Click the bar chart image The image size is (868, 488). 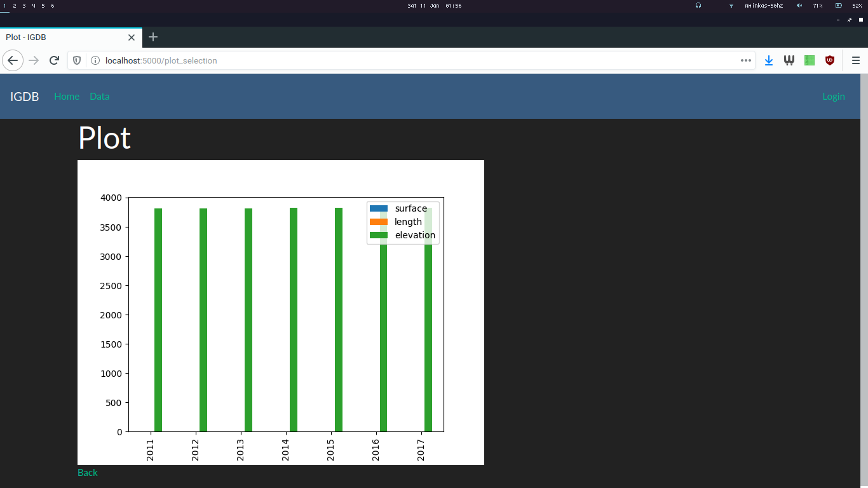click(x=281, y=313)
